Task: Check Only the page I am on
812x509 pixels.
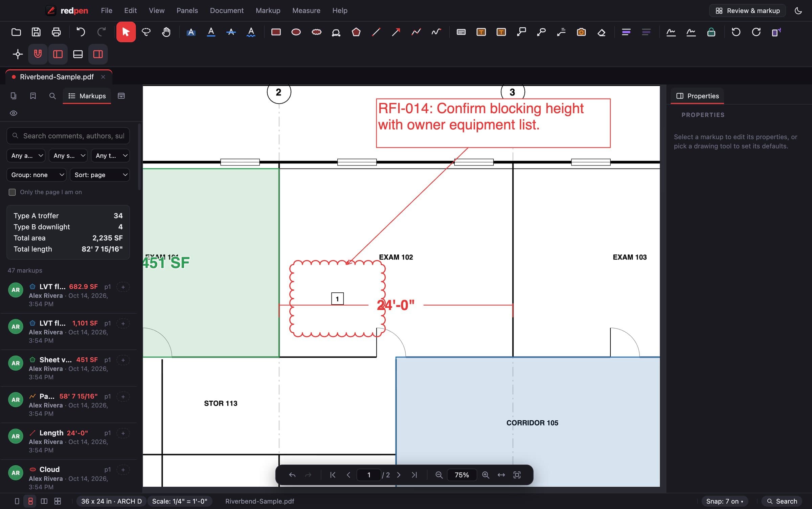Action: (12, 192)
